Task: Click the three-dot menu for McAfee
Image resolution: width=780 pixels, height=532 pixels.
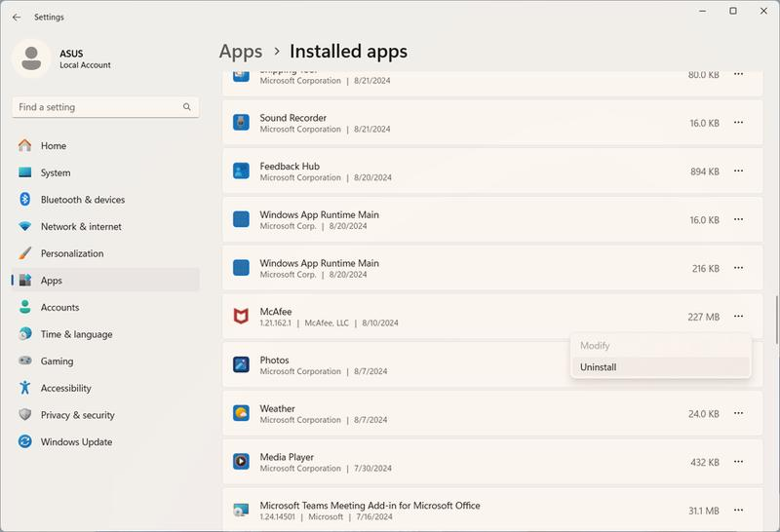Action: (x=738, y=317)
